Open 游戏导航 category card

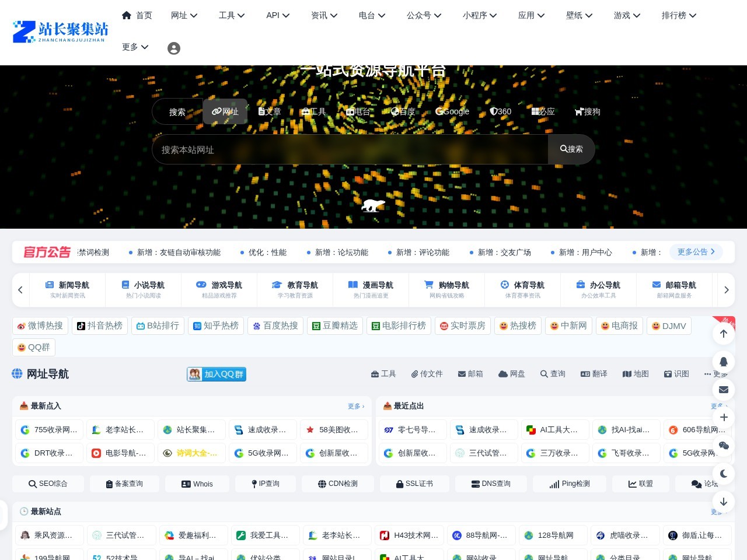tap(219, 289)
